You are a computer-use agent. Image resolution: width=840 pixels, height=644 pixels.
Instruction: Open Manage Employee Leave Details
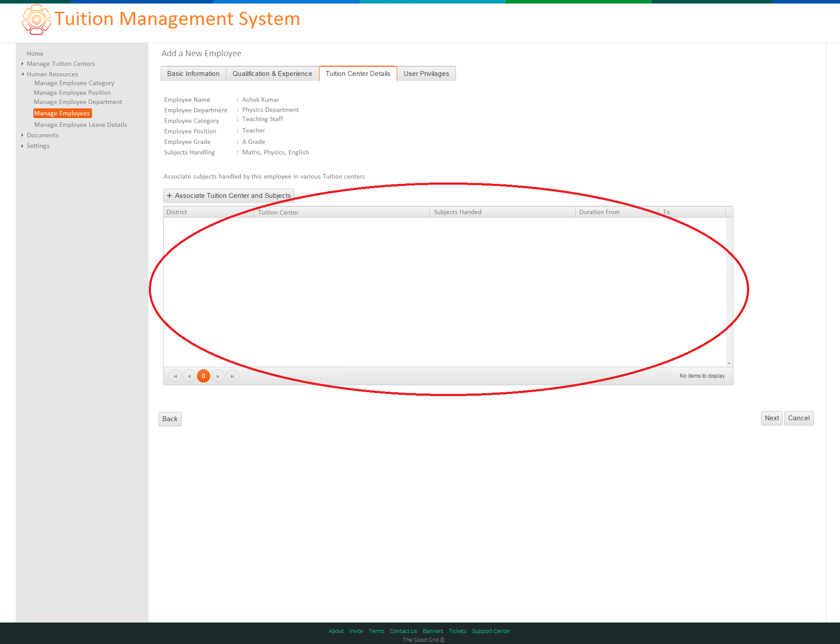pyautogui.click(x=81, y=125)
